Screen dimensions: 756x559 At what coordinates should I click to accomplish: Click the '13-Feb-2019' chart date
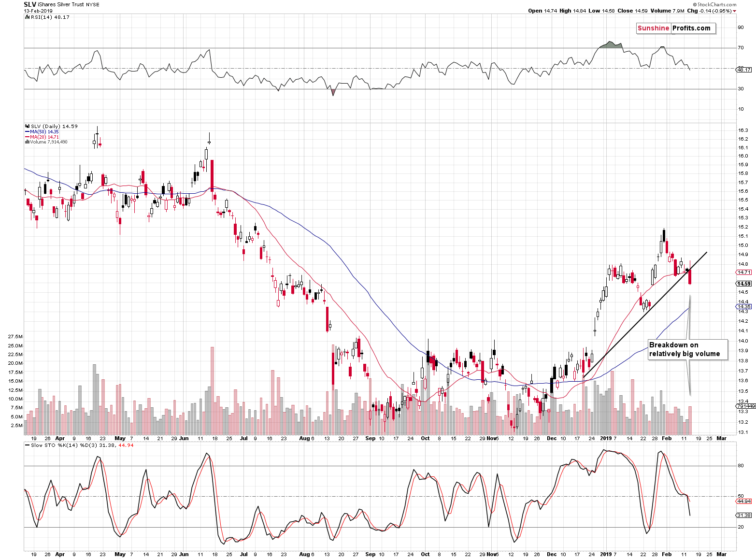coord(38,11)
